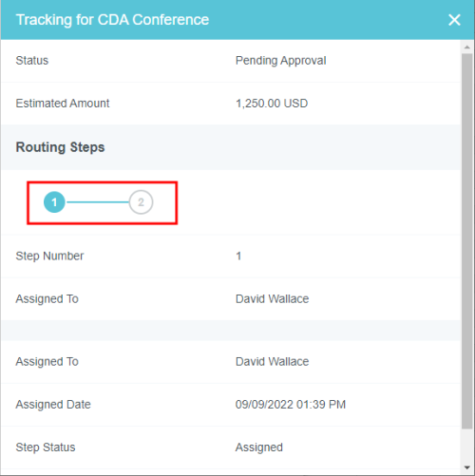The width and height of the screenshot is (475, 476).
Task: Select routing step 1 circle
Action: tap(54, 202)
